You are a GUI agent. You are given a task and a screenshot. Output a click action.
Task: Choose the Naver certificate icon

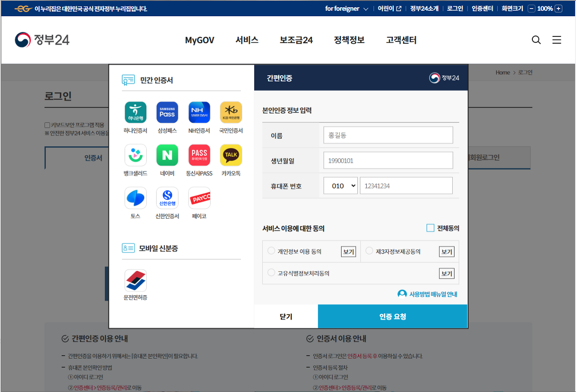pyautogui.click(x=167, y=155)
